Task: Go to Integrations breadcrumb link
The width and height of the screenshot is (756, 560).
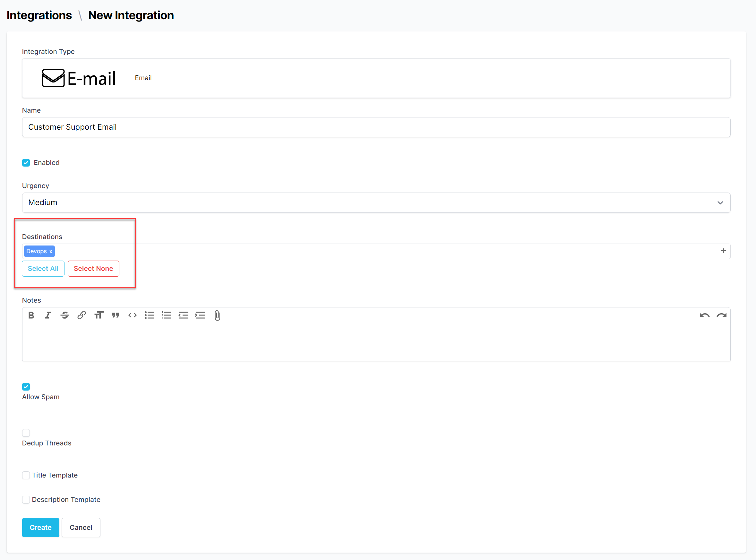Action: click(x=39, y=15)
